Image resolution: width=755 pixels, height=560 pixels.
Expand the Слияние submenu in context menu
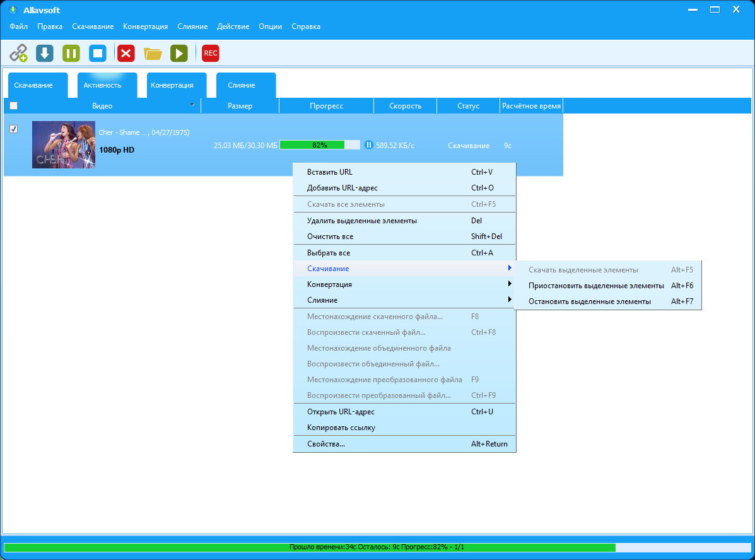point(404,300)
